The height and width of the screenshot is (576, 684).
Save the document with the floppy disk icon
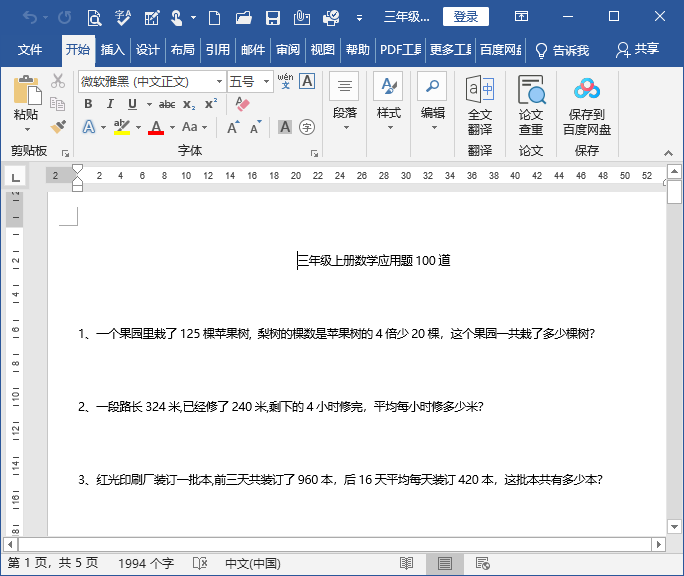(273, 17)
